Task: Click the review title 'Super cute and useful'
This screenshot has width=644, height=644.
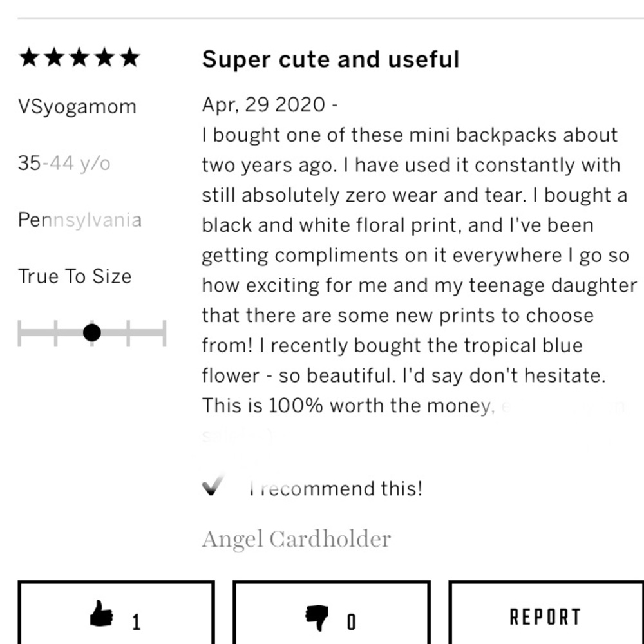Action: (x=330, y=59)
